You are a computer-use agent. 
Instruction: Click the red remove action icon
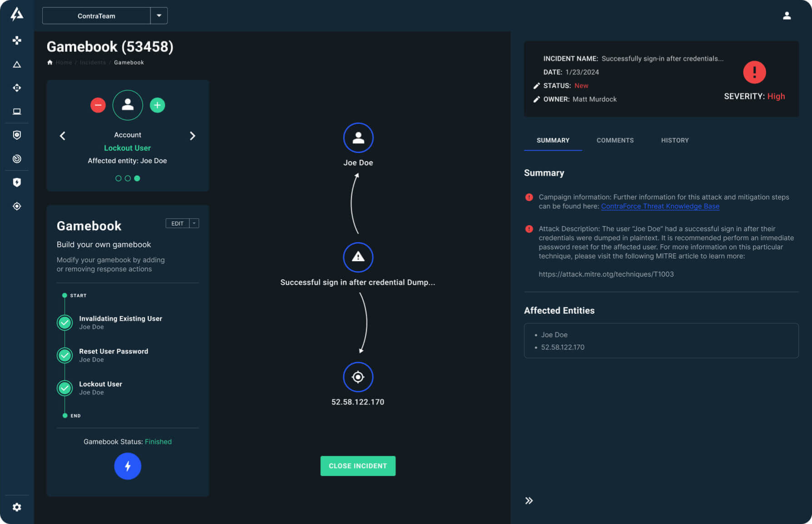(x=98, y=105)
